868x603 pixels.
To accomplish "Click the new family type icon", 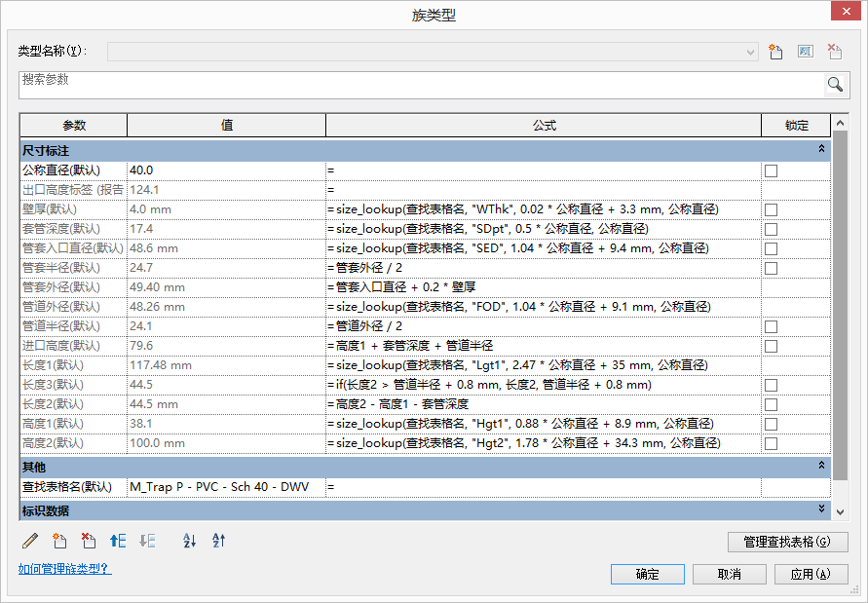I will 775,52.
